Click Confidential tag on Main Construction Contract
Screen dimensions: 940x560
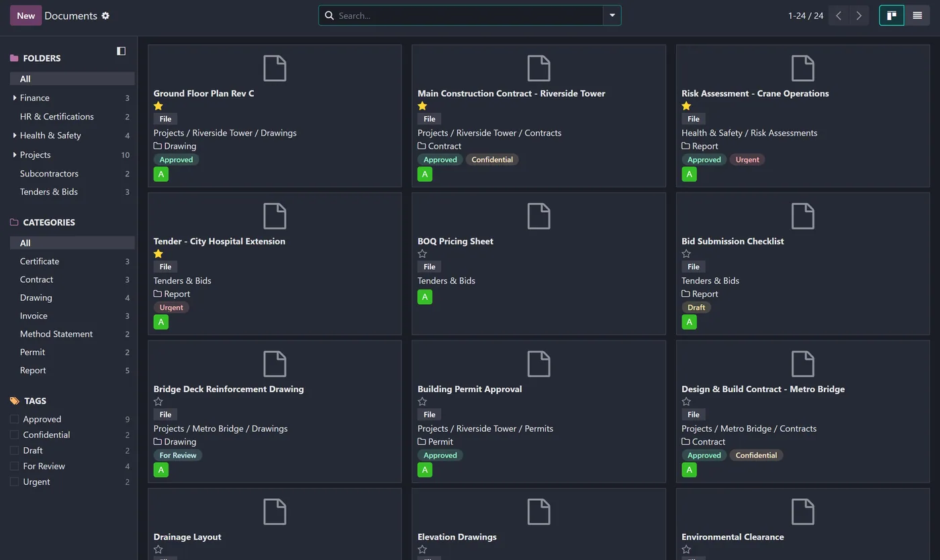[x=492, y=160]
